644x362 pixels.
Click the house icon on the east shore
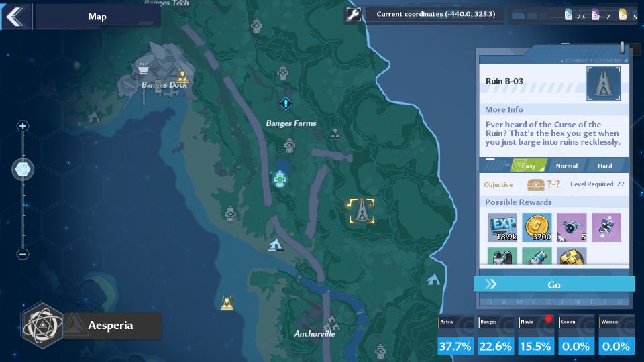(433, 280)
